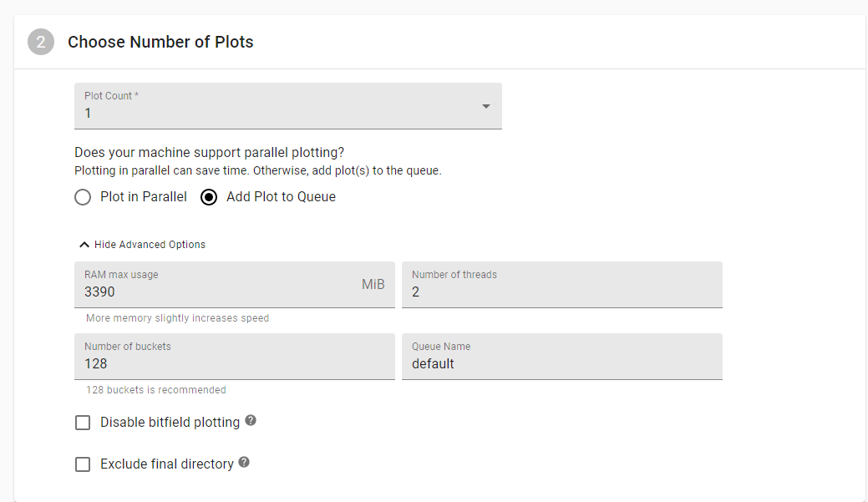The width and height of the screenshot is (868, 502).
Task: Click the '128 buckets is recommended' hint
Action: (x=156, y=390)
